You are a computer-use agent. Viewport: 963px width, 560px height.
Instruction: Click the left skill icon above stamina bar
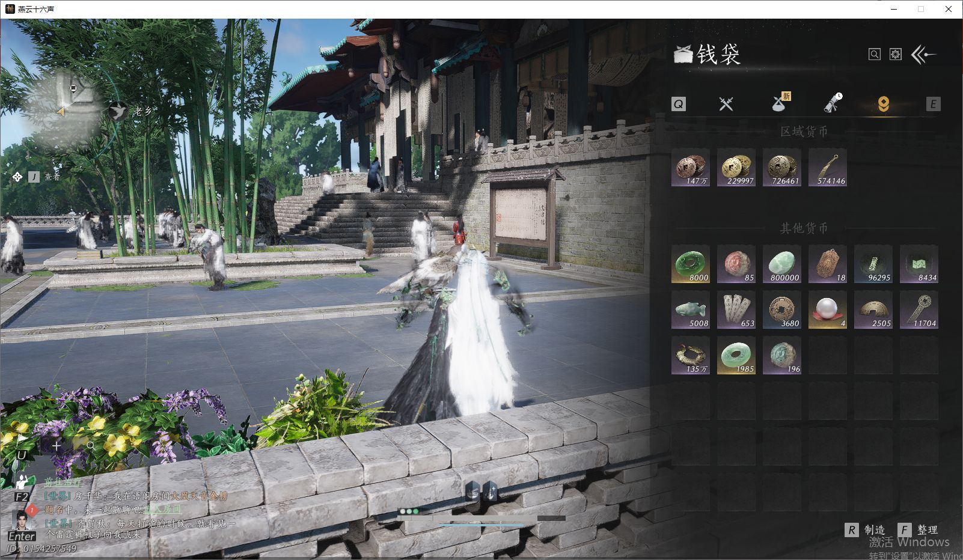pos(473,492)
